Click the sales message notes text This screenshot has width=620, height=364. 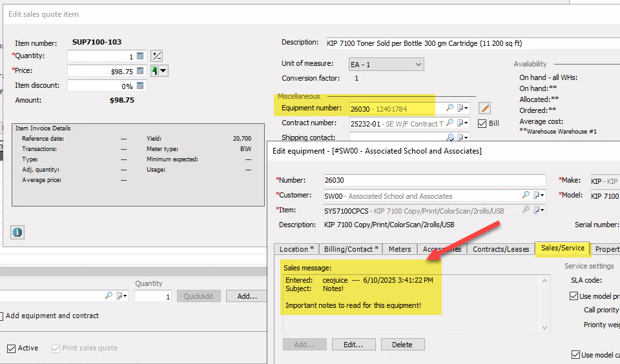(353, 305)
